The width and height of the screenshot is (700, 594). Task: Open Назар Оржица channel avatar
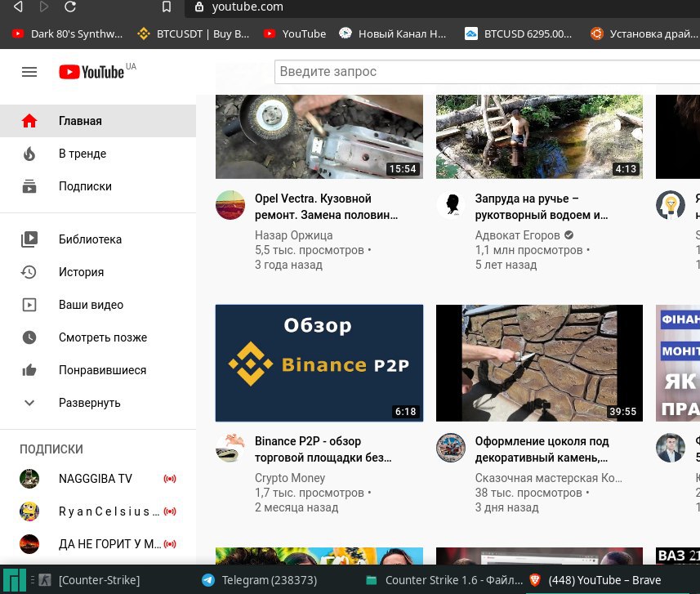pos(230,205)
